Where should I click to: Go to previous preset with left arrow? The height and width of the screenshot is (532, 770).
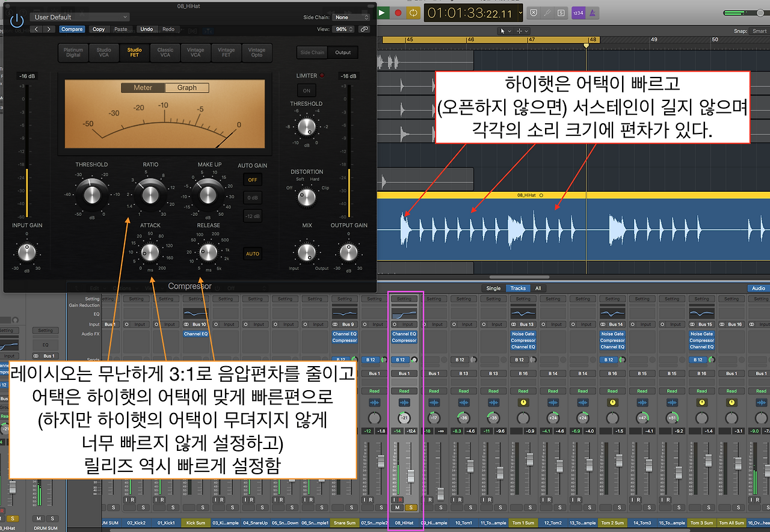[x=36, y=29]
